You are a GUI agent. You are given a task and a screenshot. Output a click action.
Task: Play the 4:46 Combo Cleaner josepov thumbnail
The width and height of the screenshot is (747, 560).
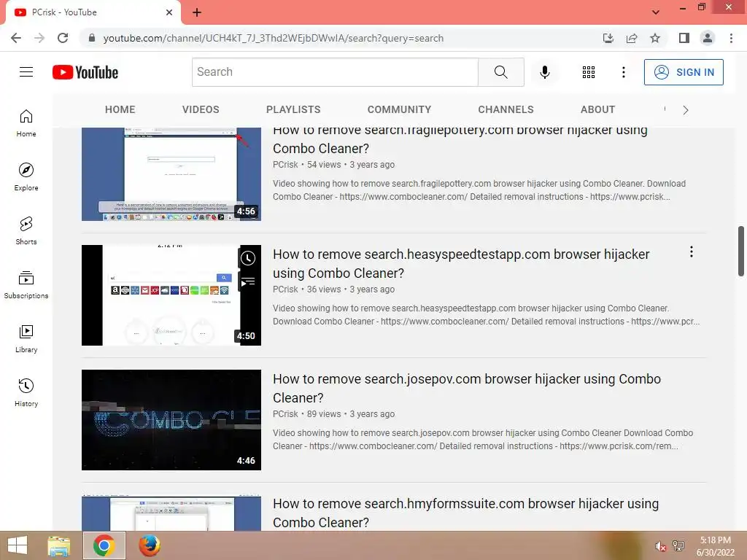(171, 420)
